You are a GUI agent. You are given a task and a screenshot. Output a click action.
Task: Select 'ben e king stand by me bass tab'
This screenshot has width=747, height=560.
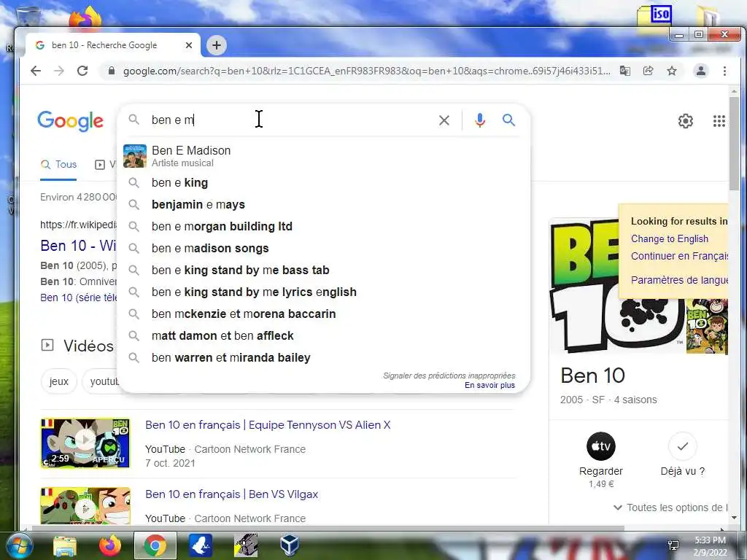coord(323,271)
